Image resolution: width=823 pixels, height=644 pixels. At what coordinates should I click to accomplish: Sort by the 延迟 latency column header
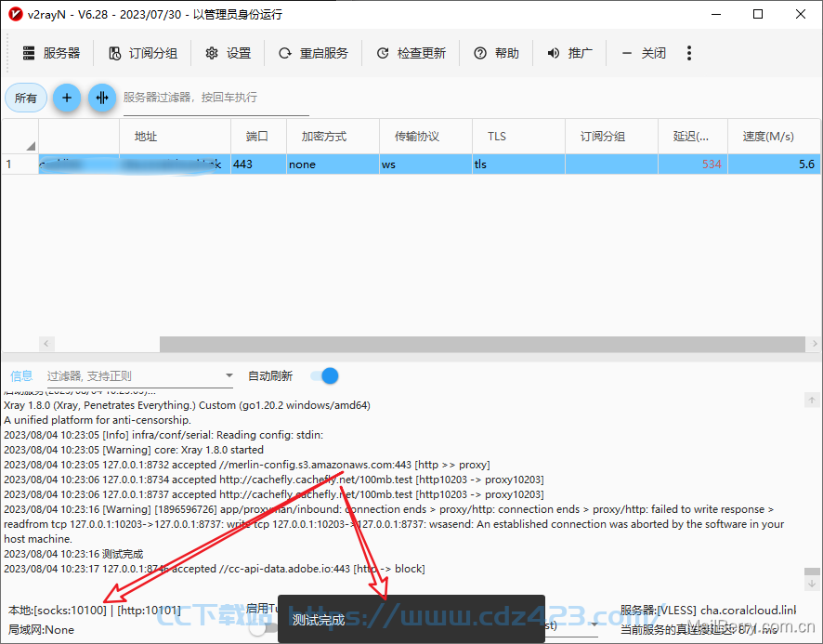(x=693, y=137)
